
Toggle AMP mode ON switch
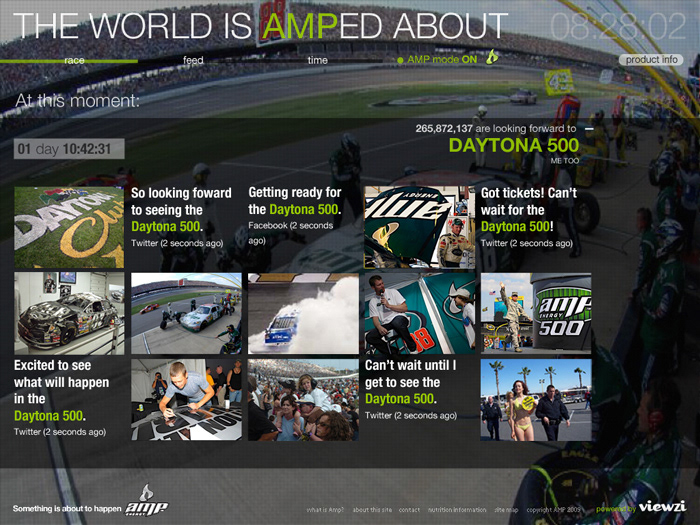(438, 59)
